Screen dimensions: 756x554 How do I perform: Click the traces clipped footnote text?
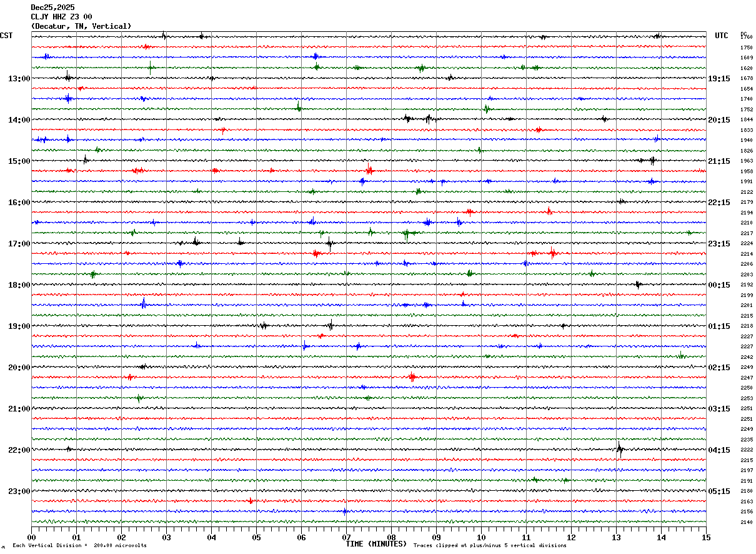click(490, 546)
